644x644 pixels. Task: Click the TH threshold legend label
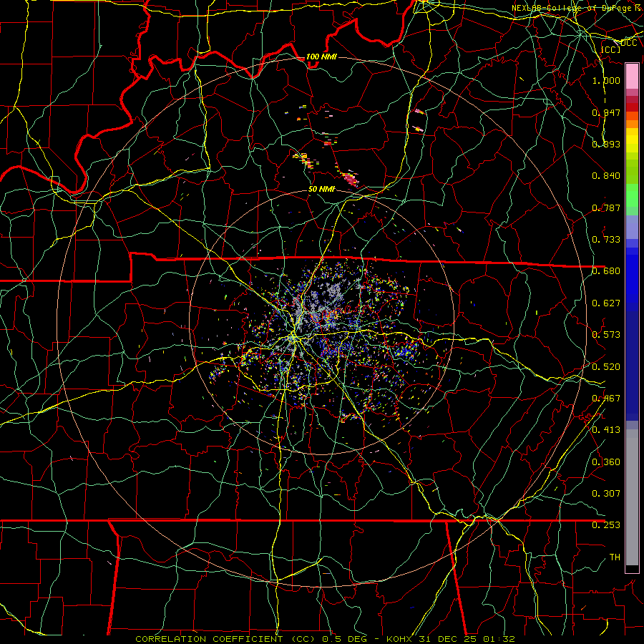(x=615, y=557)
